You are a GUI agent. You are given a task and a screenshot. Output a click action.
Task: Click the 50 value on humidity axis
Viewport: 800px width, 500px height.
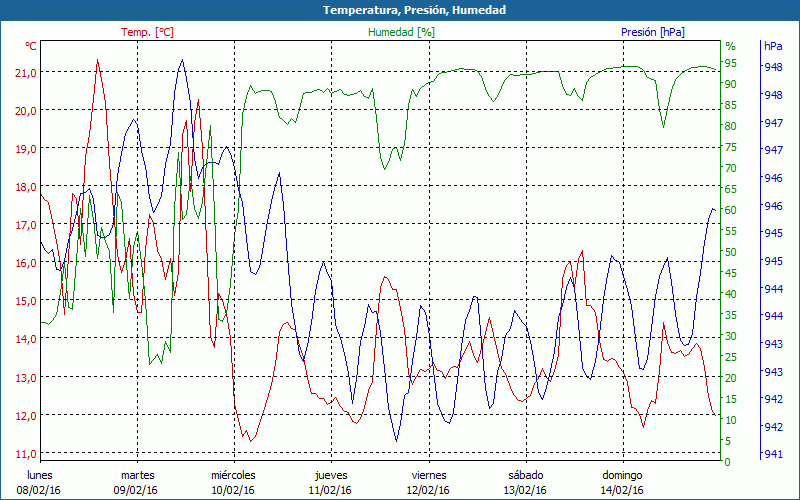coord(731,252)
